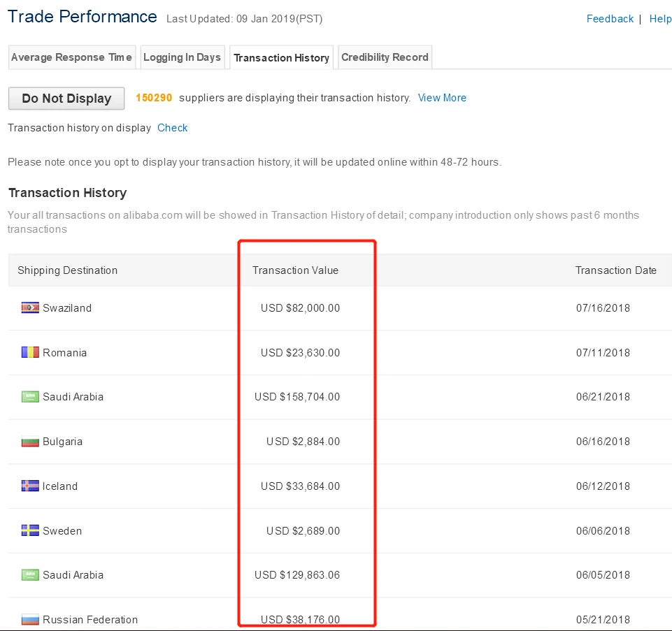Click the Russian Federation flag icon
Screen dimensions: 672x631
(30, 619)
